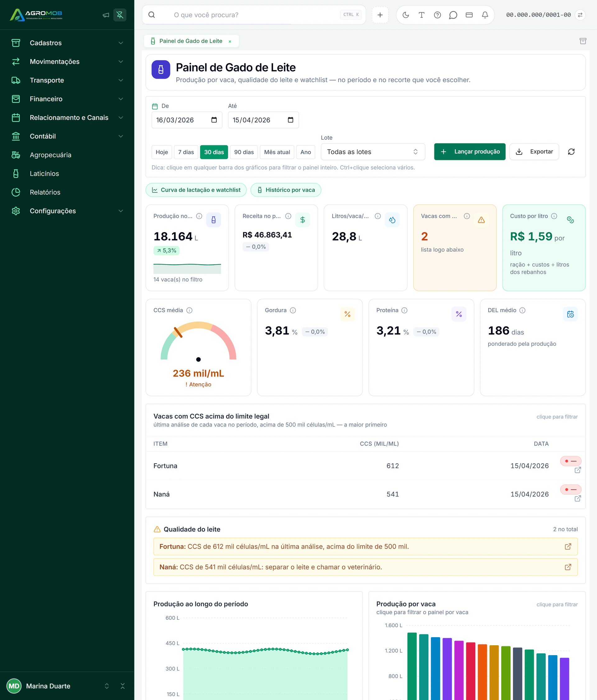Select the 90 dias period filter
Image resolution: width=597 pixels, height=700 pixels.
[244, 152]
